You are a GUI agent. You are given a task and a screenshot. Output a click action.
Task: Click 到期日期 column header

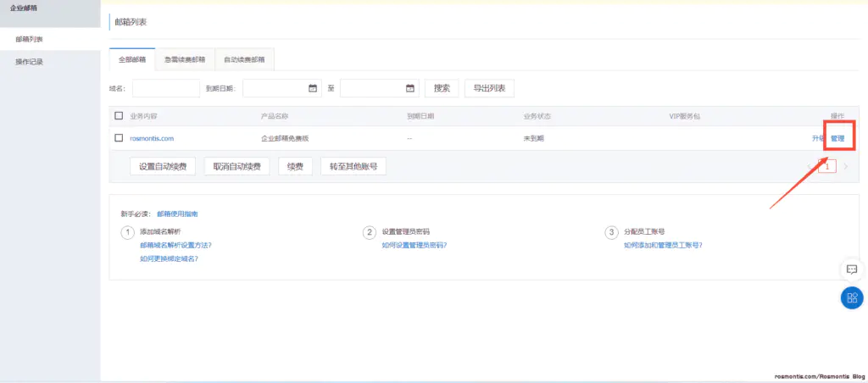pyautogui.click(x=420, y=116)
